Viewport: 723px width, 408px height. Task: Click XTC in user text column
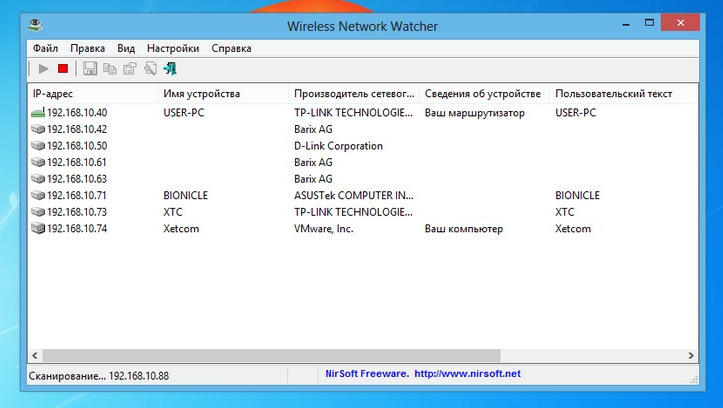(565, 212)
